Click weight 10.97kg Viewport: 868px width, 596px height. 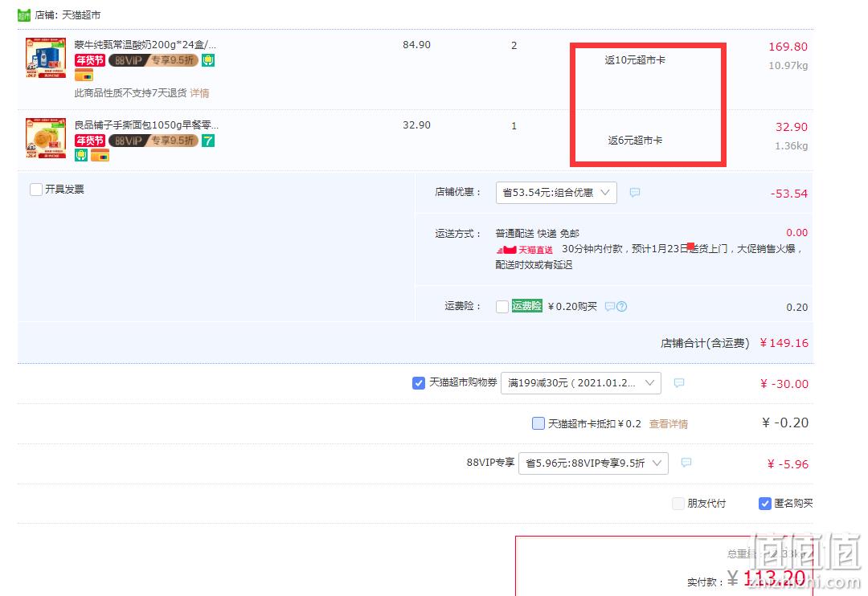click(788, 66)
